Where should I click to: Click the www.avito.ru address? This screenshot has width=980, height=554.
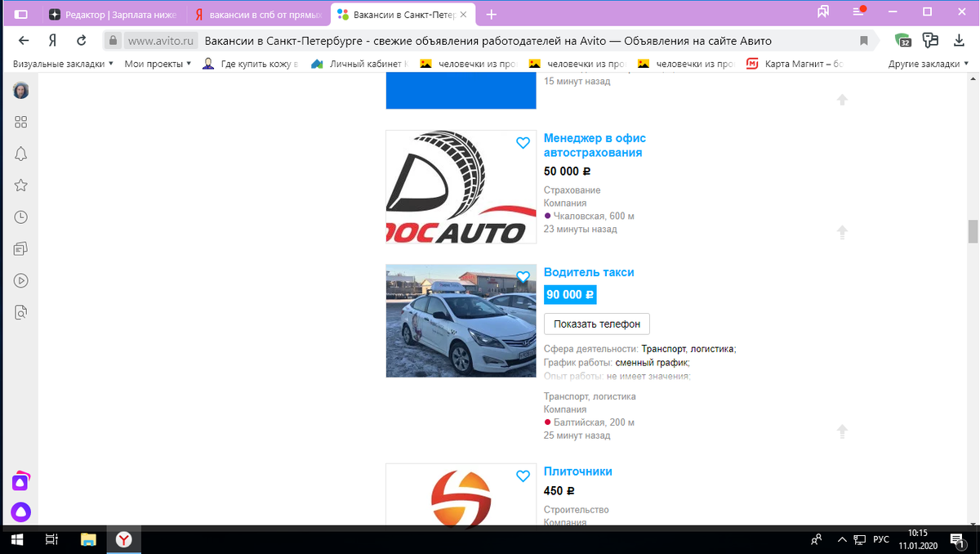tap(162, 41)
